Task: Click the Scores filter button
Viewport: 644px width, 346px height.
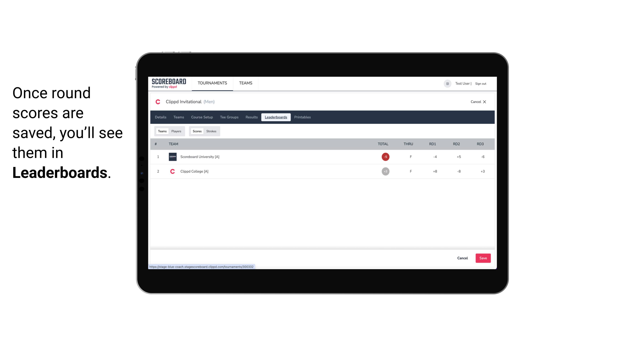Action: (197, 131)
